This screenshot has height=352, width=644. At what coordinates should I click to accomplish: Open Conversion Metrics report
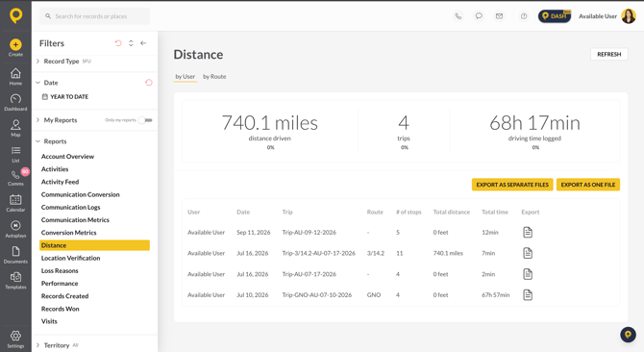pyautogui.click(x=68, y=233)
